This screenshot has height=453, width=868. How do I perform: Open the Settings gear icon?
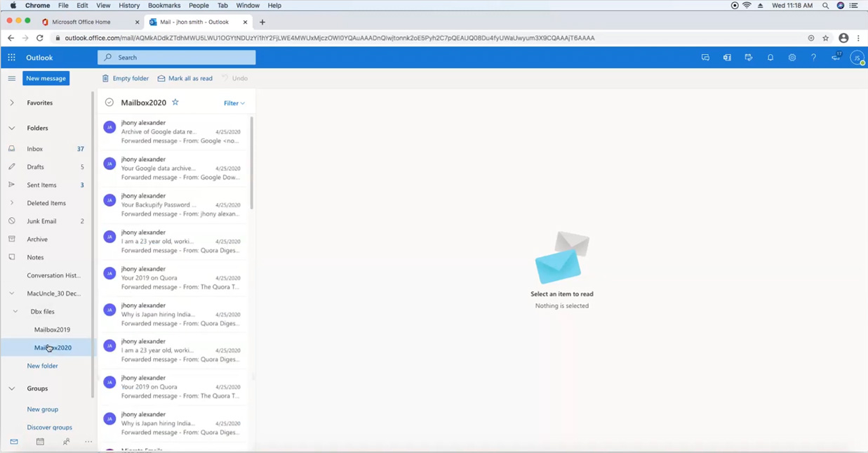(x=792, y=58)
